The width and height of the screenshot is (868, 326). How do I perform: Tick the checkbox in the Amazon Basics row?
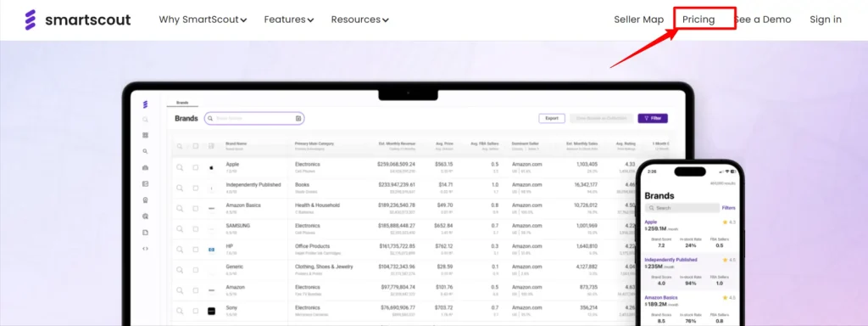[196, 209]
